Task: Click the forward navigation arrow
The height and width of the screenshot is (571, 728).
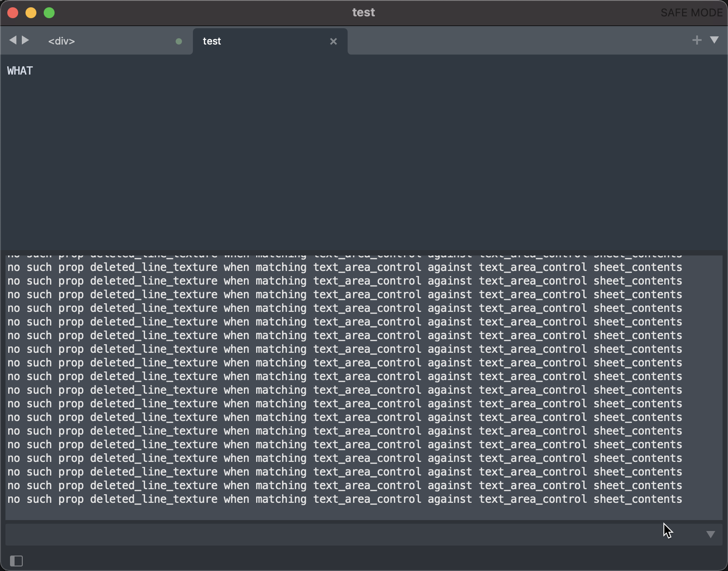Action: (26, 40)
